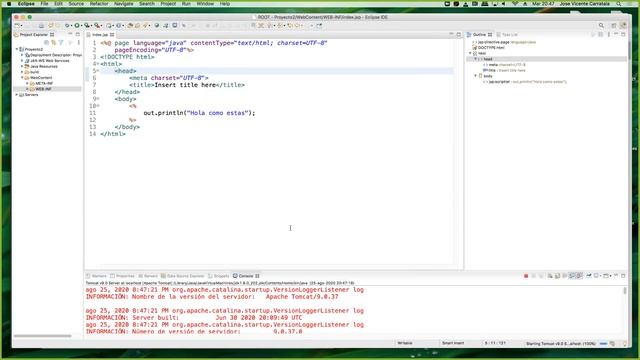Open the progress view status icon
Screen dimensions: 640x360
click(612, 344)
